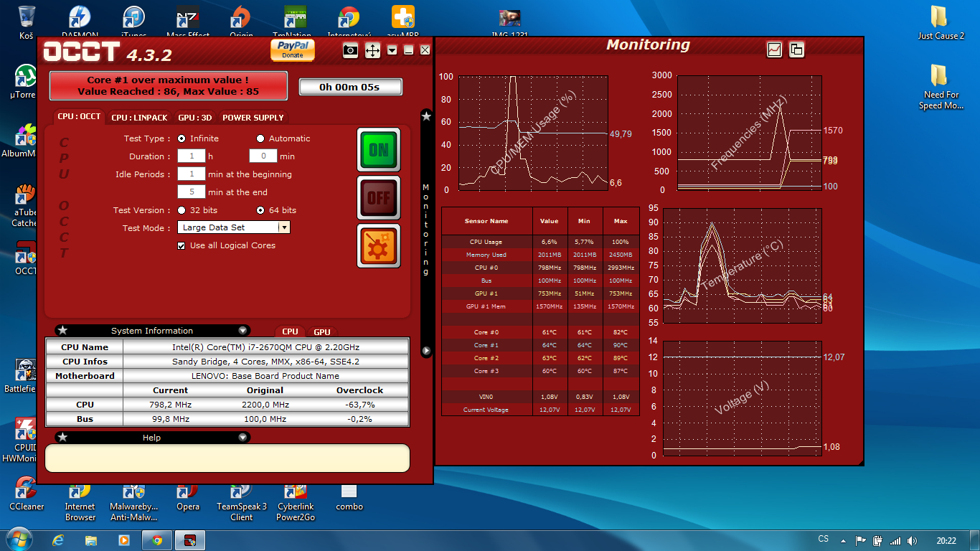Click the star icon on System Information bar
Image resolution: width=980 pixels, height=551 pixels.
(x=62, y=330)
